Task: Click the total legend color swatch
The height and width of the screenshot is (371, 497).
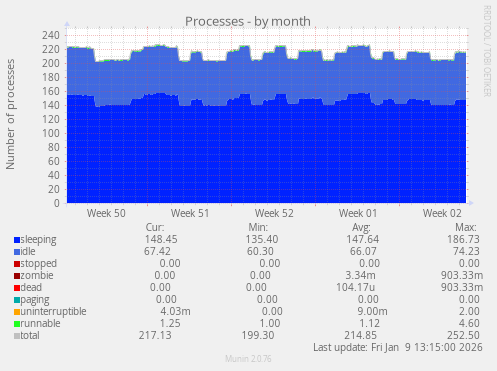Action: tap(17, 336)
